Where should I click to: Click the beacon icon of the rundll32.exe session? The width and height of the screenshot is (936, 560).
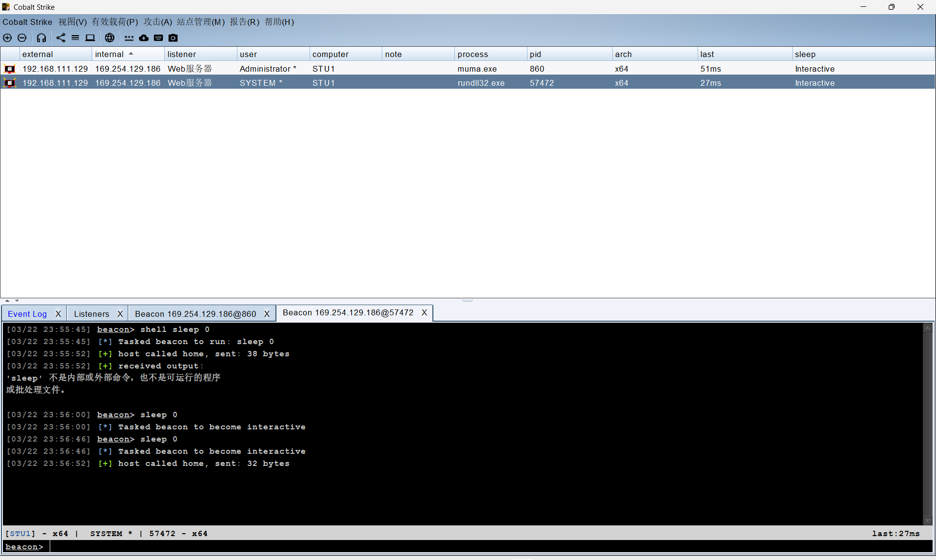(x=10, y=83)
